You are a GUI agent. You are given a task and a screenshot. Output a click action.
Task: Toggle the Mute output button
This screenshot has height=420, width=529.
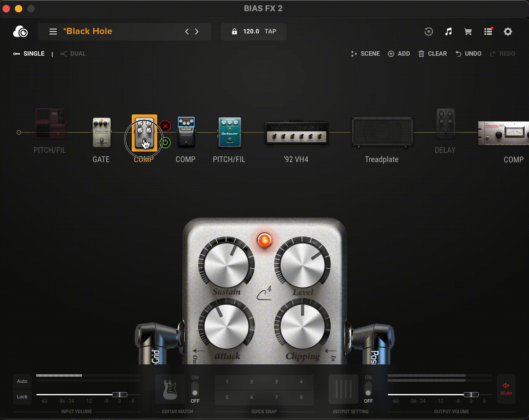click(x=506, y=389)
